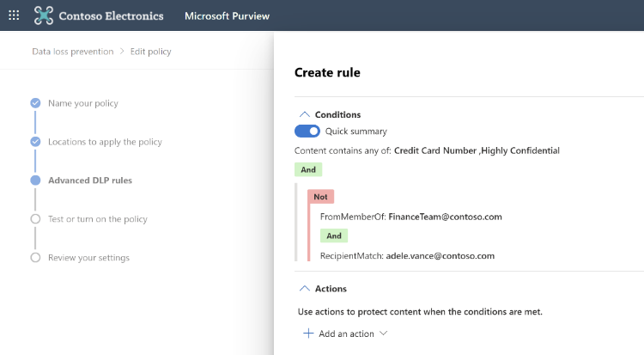This screenshot has height=355, width=644.
Task: Click the top green And operator badge
Action: [x=307, y=170]
